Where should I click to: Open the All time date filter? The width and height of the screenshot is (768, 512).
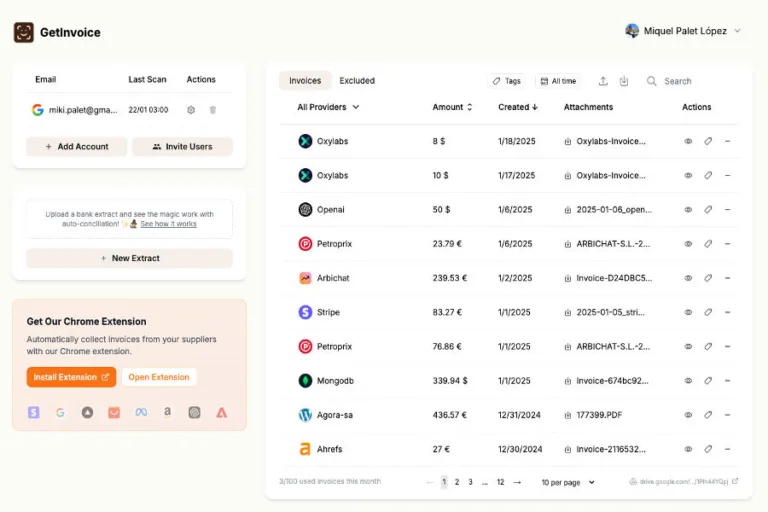click(x=558, y=81)
